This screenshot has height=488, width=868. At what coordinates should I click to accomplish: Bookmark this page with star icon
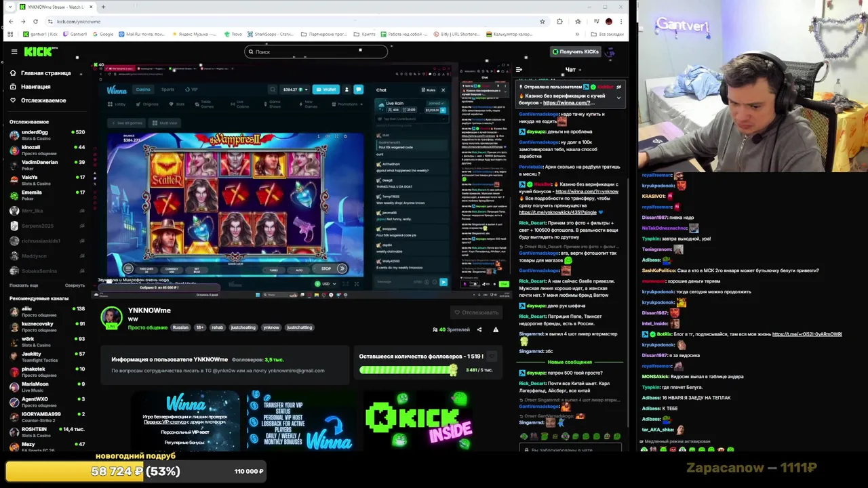[x=542, y=21]
